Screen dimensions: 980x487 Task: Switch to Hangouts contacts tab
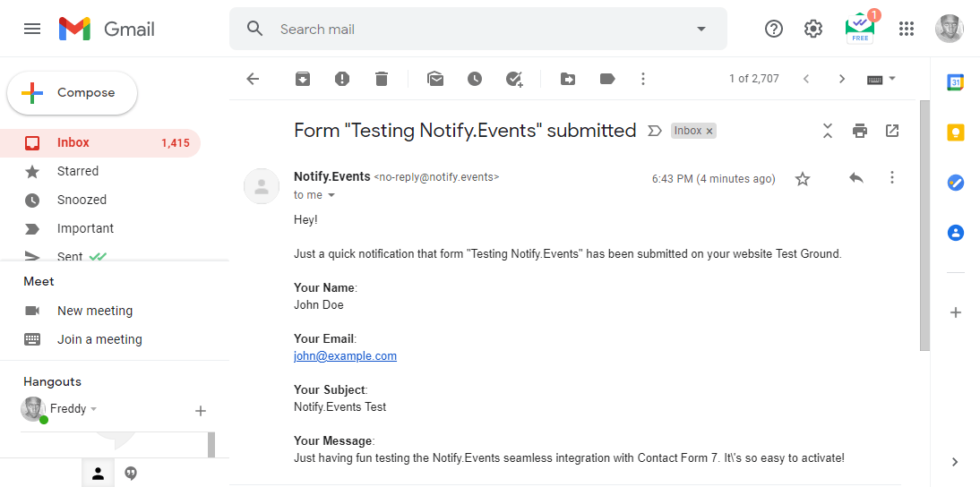99,474
